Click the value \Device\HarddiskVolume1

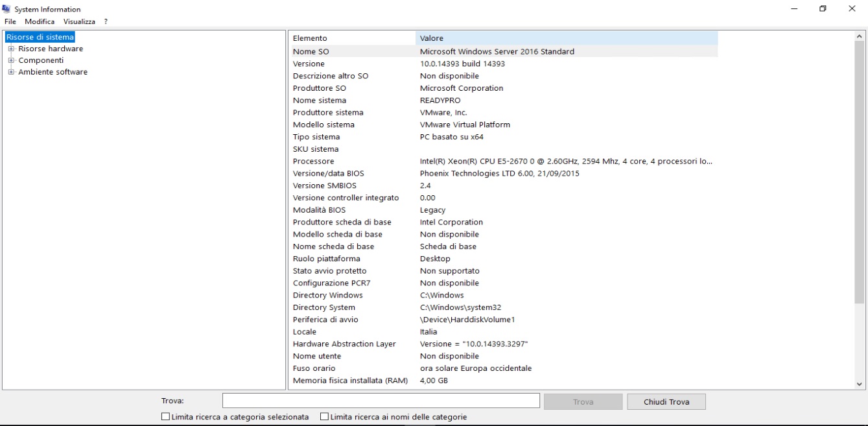tap(467, 320)
